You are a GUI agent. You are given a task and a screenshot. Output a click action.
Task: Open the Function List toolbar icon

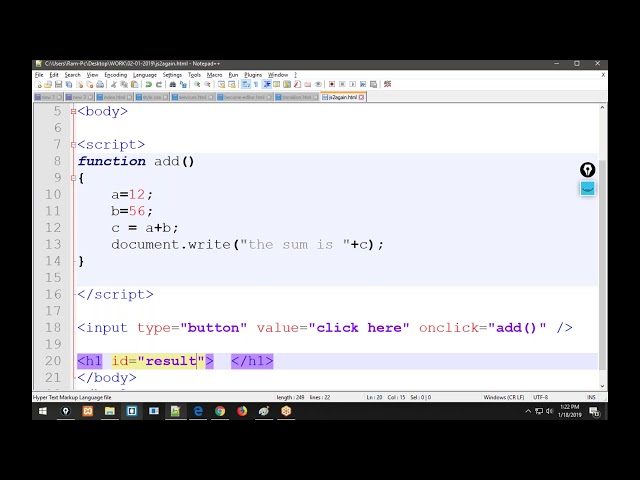[x=297, y=84]
